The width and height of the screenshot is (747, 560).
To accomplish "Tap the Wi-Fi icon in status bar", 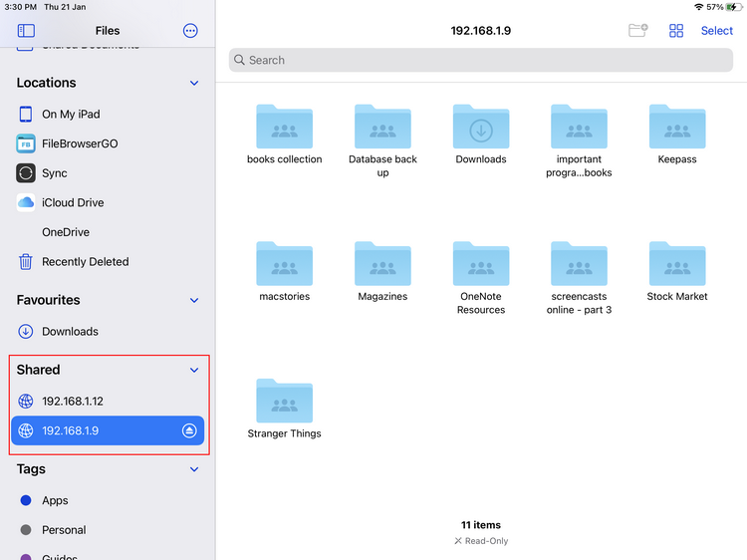I will point(699,7).
